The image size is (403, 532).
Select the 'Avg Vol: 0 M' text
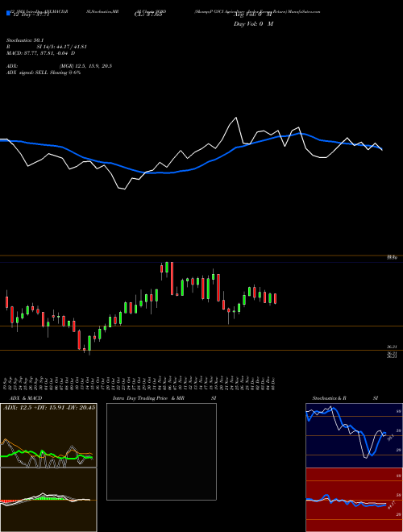click(x=253, y=15)
